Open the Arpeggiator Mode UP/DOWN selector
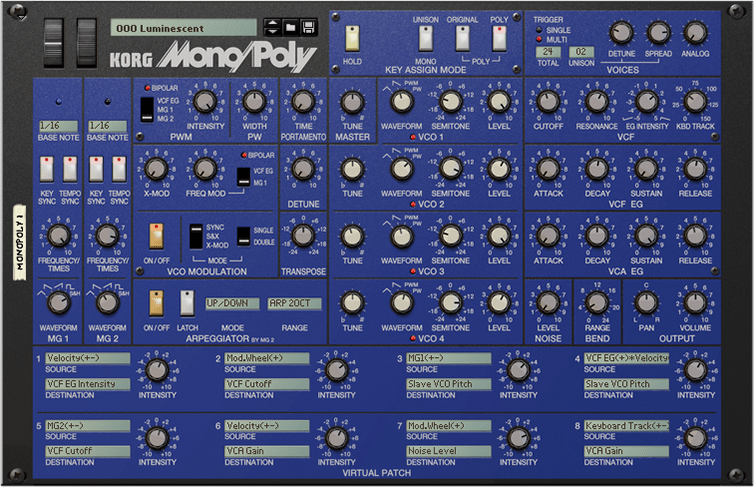754x487 pixels. pyautogui.click(x=232, y=302)
